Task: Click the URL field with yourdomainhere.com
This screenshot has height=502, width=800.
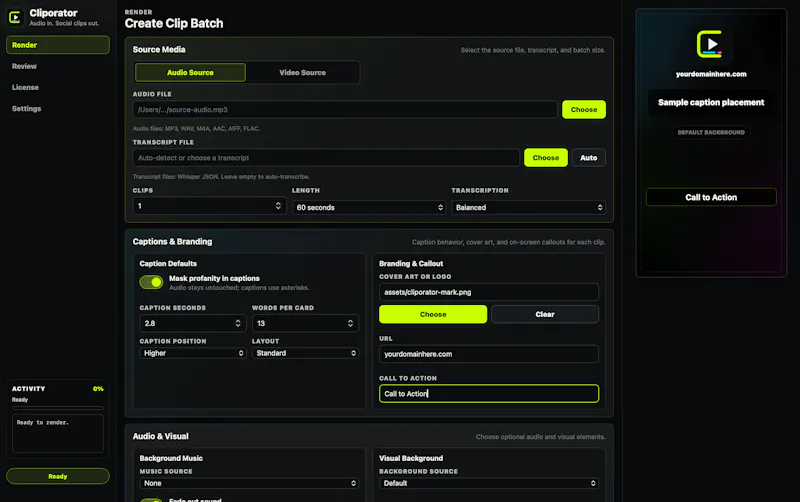Action: [x=488, y=354]
